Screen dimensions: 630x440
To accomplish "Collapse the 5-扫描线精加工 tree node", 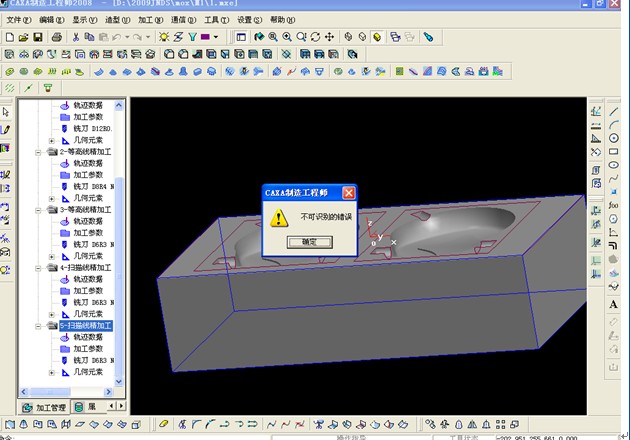I will coord(38,326).
